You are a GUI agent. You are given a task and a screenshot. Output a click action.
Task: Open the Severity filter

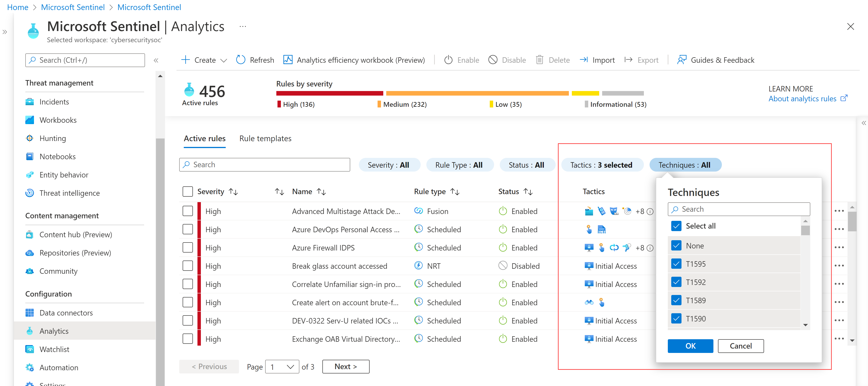pyautogui.click(x=389, y=165)
